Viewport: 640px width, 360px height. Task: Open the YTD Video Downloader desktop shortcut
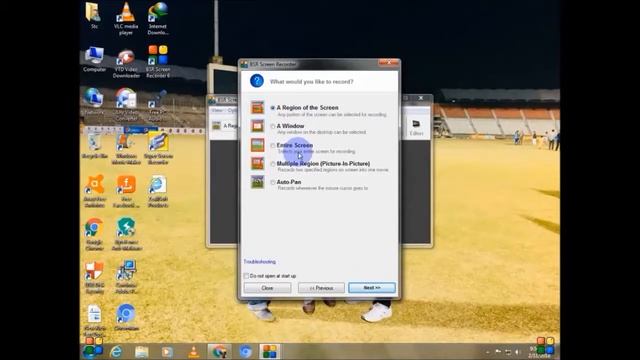point(126,63)
